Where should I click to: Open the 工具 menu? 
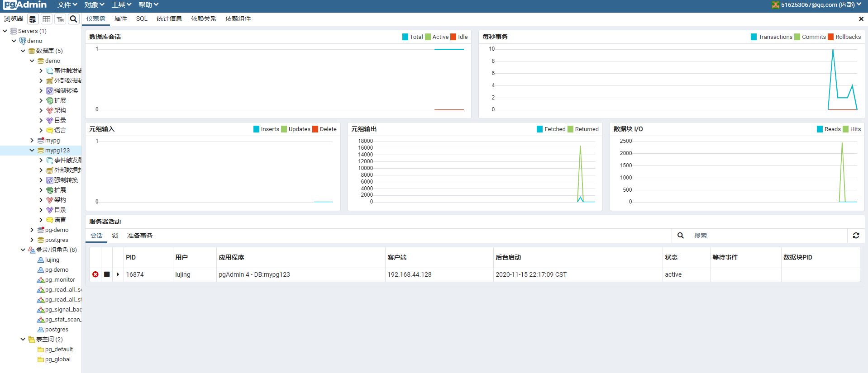[122, 5]
